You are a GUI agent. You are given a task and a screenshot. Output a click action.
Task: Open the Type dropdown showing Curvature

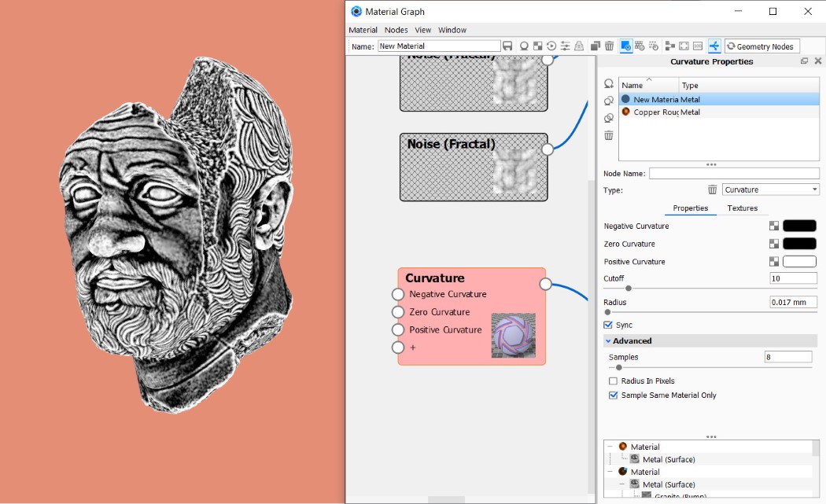[770, 189]
